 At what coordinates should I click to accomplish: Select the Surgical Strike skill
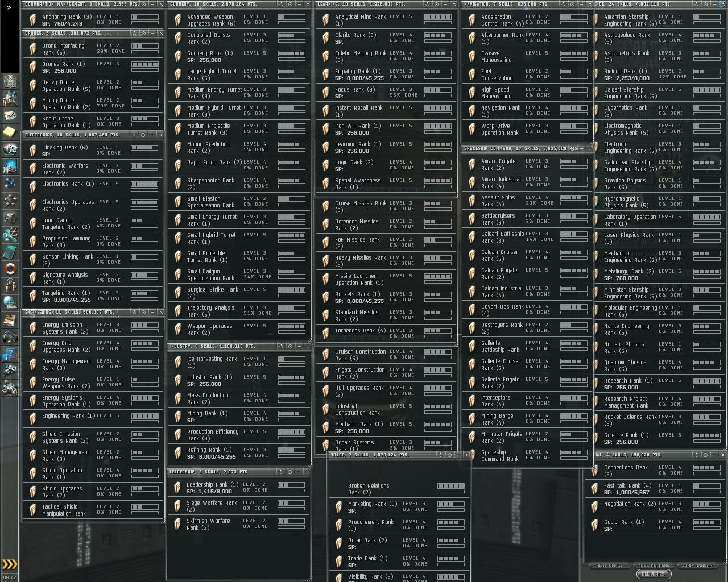pos(239,293)
